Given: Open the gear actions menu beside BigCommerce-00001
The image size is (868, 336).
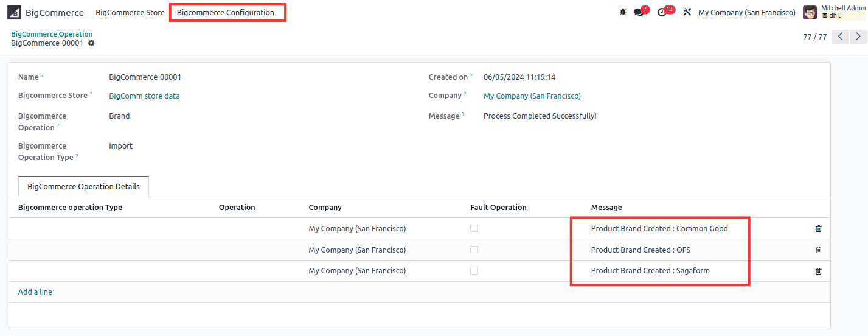Looking at the screenshot, I should tap(91, 43).
